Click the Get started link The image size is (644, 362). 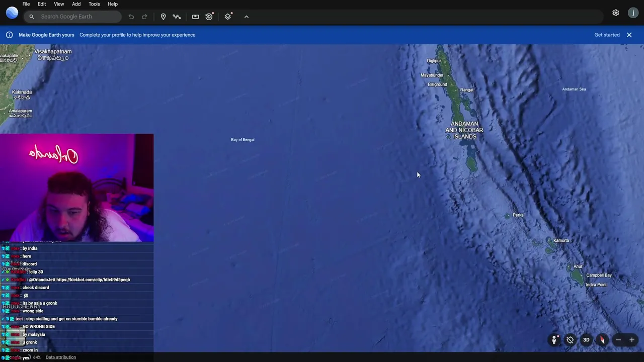click(607, 35)
